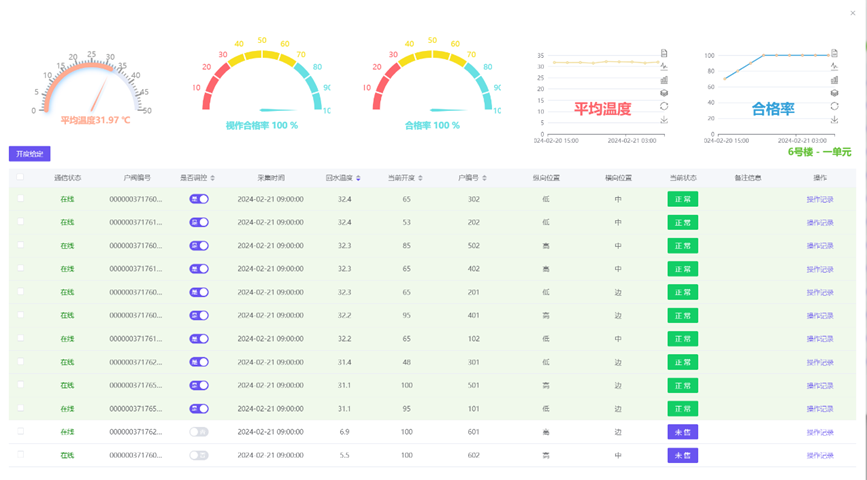
Task: Tick the checkbox for room 601 row
Action: click(20, 431)
